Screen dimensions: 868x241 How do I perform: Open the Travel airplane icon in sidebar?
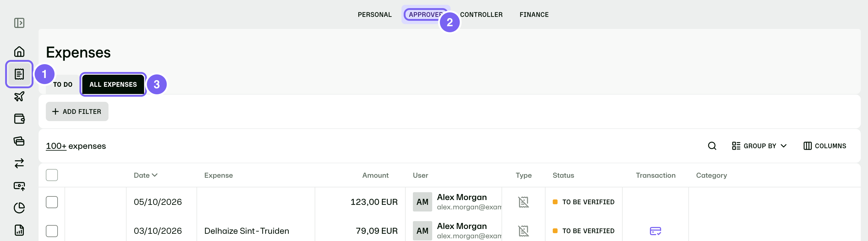coord(19,96)
